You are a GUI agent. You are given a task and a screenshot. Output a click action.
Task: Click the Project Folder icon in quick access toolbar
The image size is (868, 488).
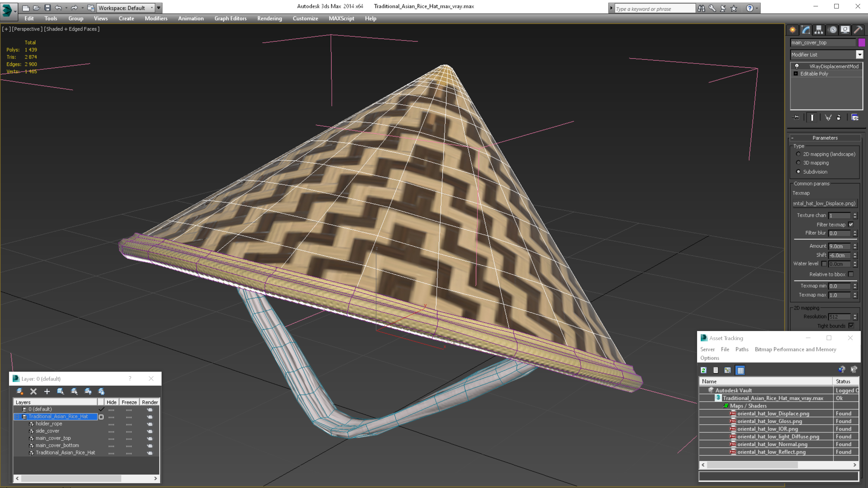click(x=91, y=8)
